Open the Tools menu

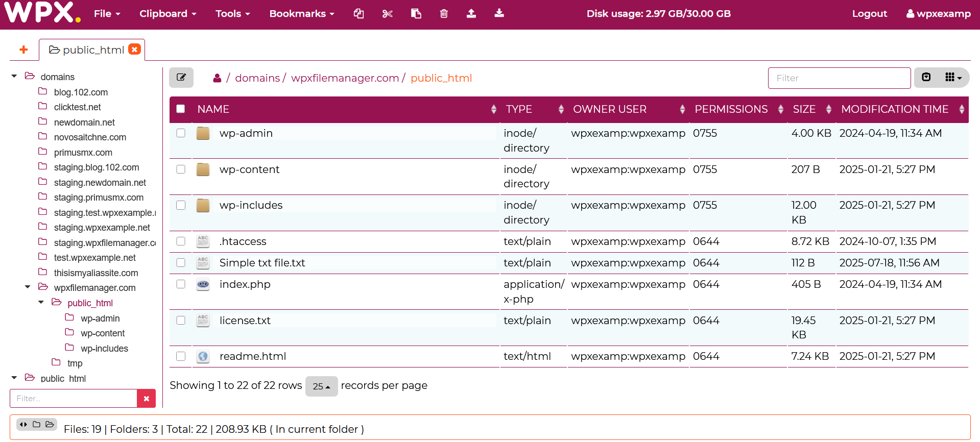[233, 14]
